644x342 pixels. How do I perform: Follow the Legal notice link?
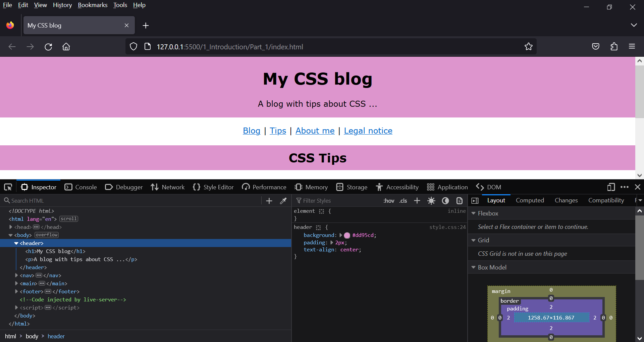pos(368,131)
